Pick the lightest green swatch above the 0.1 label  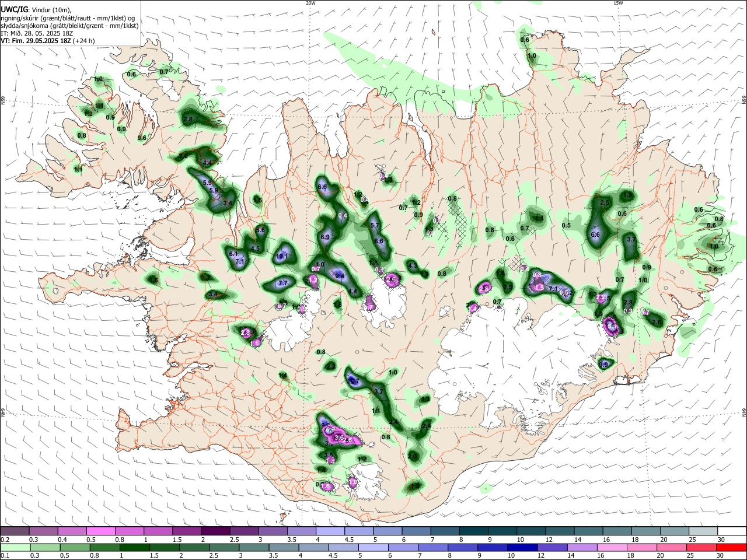[15, 548]
